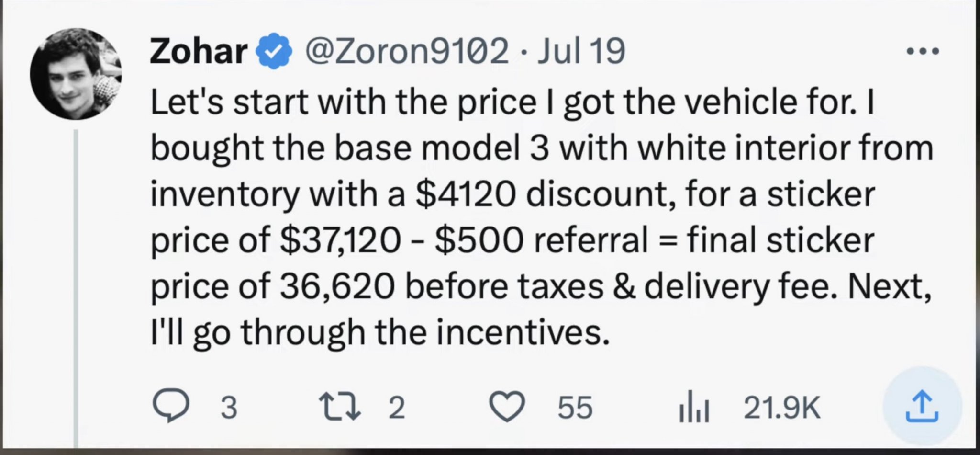Open the @Zoron9102 handle link

[x=407, y=51]
